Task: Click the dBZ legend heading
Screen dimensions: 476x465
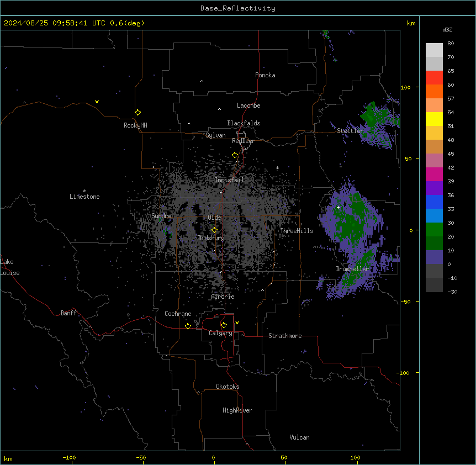Action: 447,29
